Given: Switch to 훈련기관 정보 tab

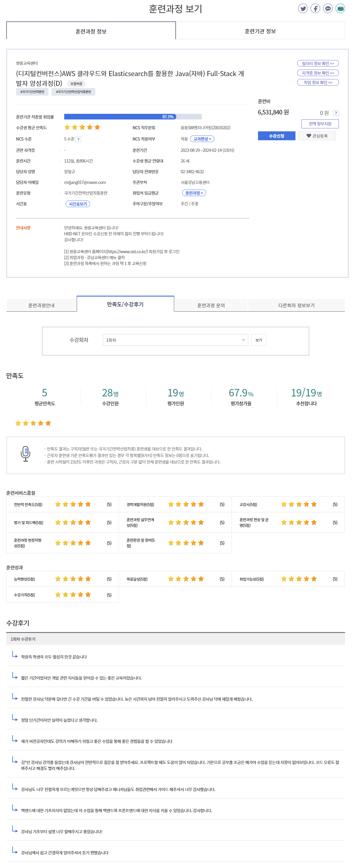Looking at the screenshot, I should tap(260, 31).
